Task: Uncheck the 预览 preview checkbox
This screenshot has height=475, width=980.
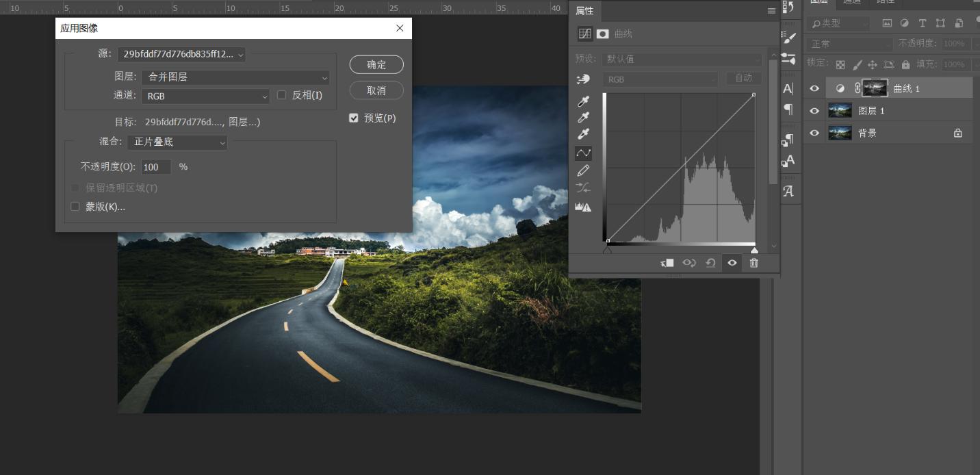Action: click(354, 118)
